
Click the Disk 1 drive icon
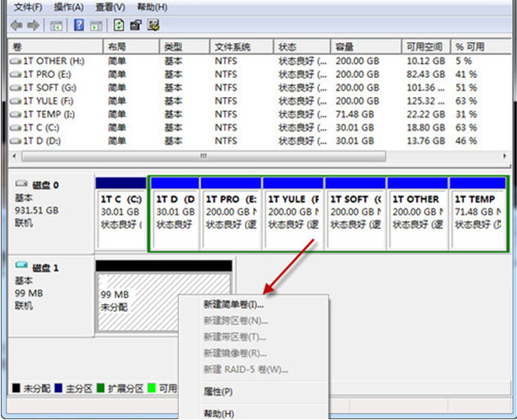coord(21,267)
